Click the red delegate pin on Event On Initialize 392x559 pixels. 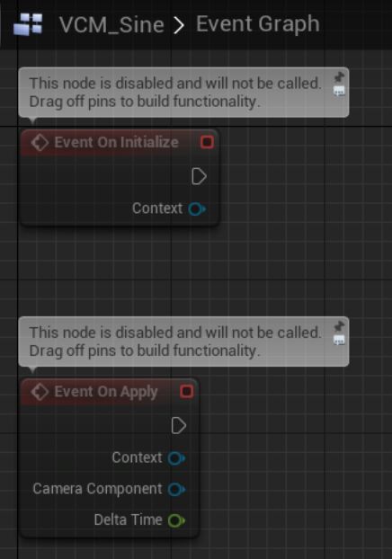[x=207, y=142]
